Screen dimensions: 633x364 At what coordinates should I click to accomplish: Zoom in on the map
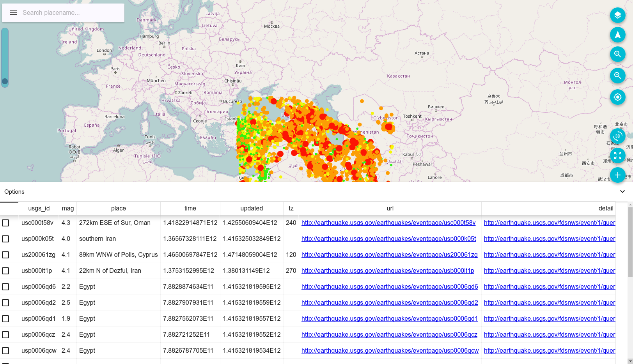617,54
